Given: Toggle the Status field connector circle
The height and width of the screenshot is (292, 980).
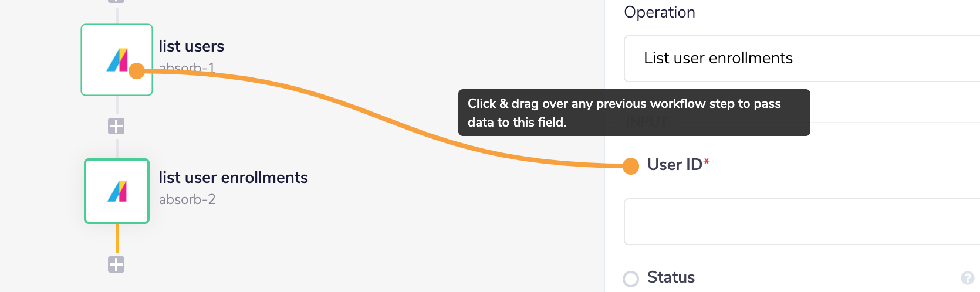Looking at the screenshot, I should click(x=631, y=279).
